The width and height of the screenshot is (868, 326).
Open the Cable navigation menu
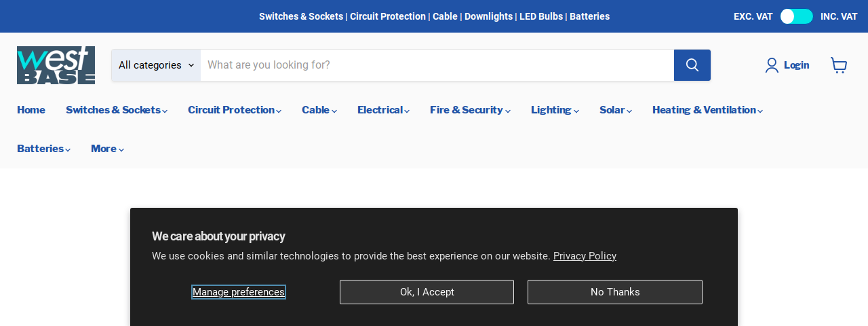click(x=319, y=110)
